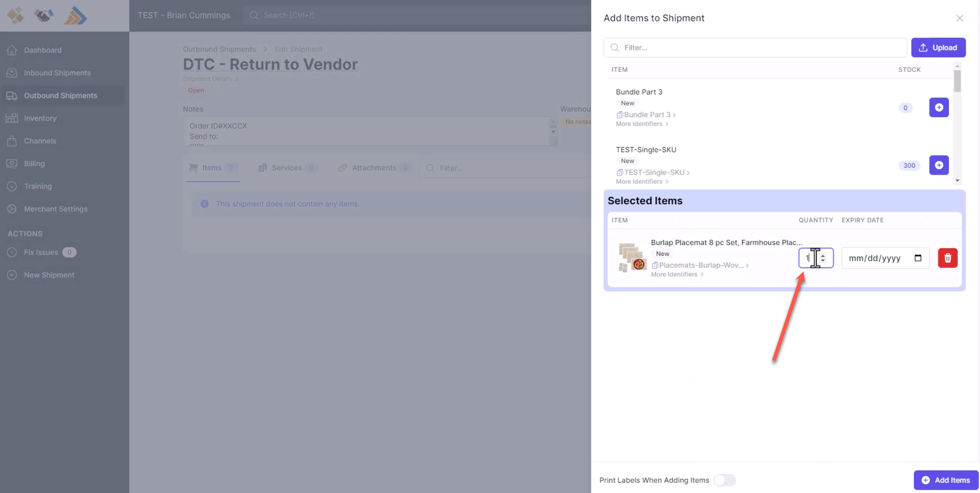Close the Add Items to Shipment panel

point(959,18)
